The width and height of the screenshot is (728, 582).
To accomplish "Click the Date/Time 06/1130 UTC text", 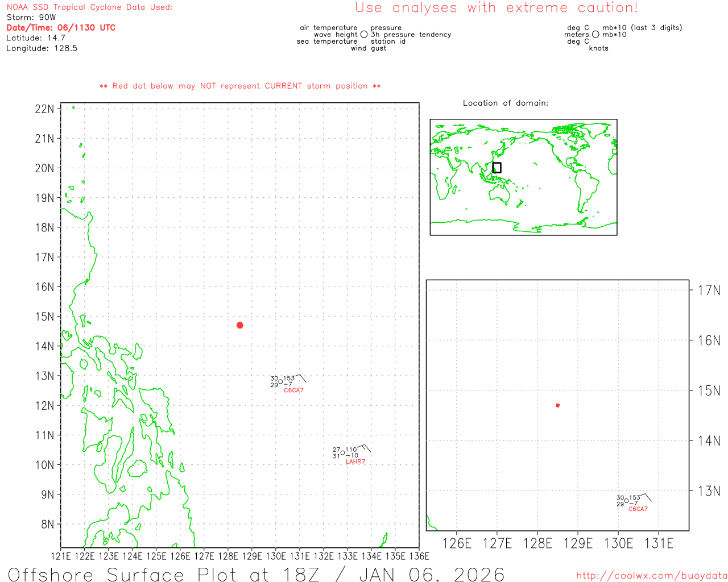I will tap(61, 27).
